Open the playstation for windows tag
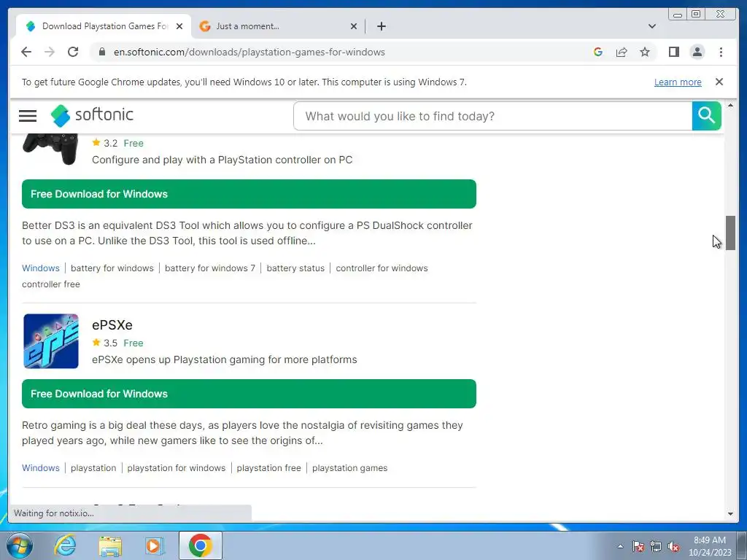The height and width of the screenshot is (560, 747). point(177,468)
